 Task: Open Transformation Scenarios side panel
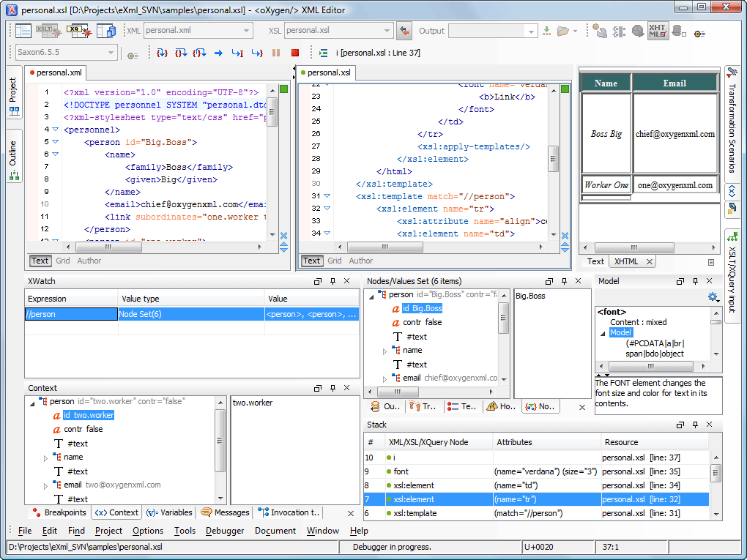732,124
